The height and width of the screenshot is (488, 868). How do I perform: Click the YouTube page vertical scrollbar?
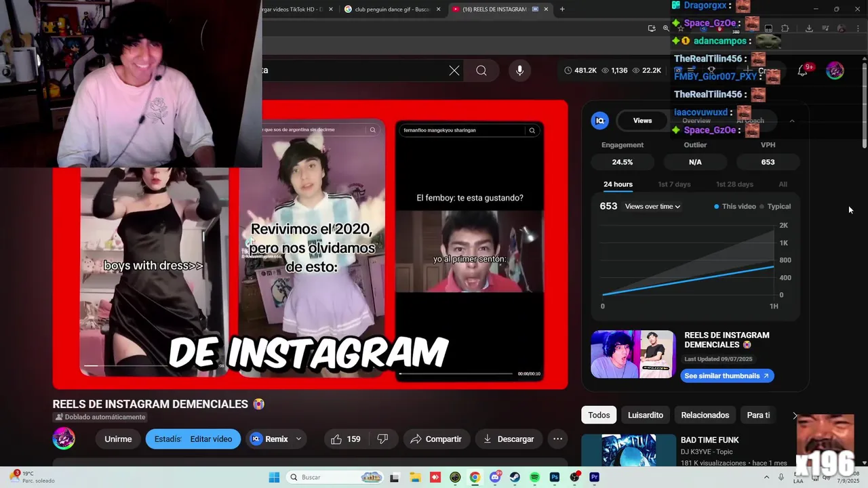864,102
